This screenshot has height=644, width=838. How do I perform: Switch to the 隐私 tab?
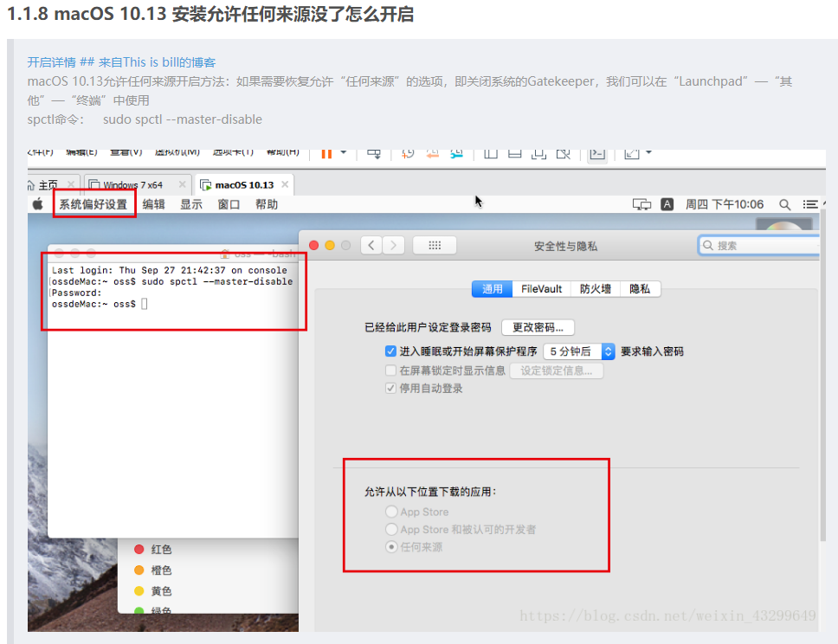pos(640,289)
